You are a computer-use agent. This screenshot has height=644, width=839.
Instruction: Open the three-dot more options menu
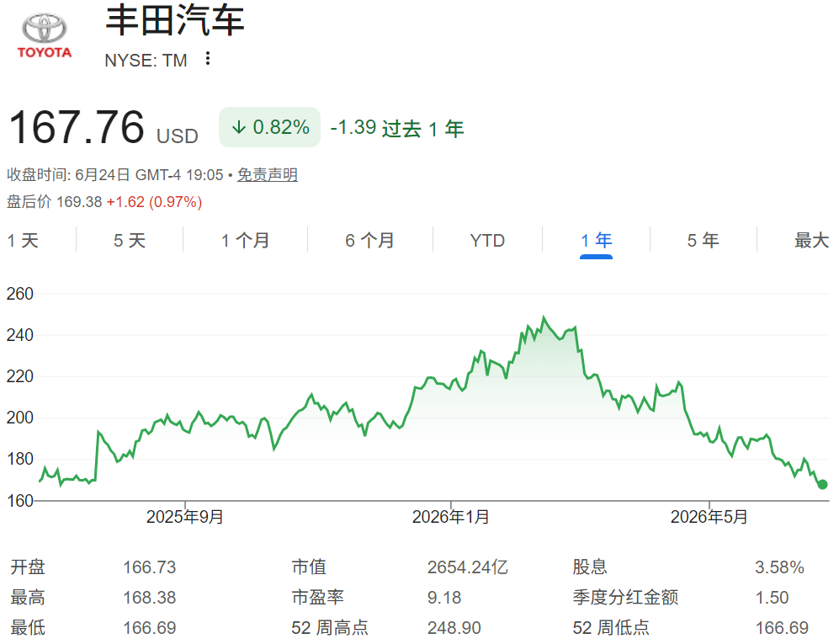[208, 59]
